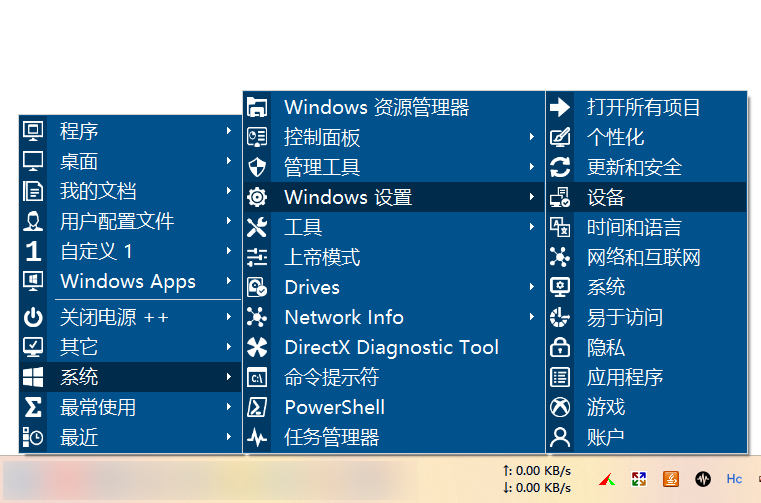Expand the 程序 submenu arrow
The height and width of the screenshot is (503, 761).
click(x=229, y=131)
